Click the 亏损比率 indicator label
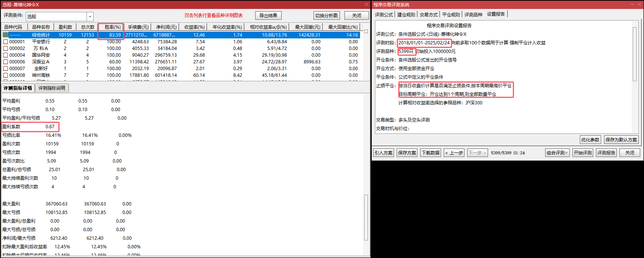The image size is (644, 258). tap(11, 135)
